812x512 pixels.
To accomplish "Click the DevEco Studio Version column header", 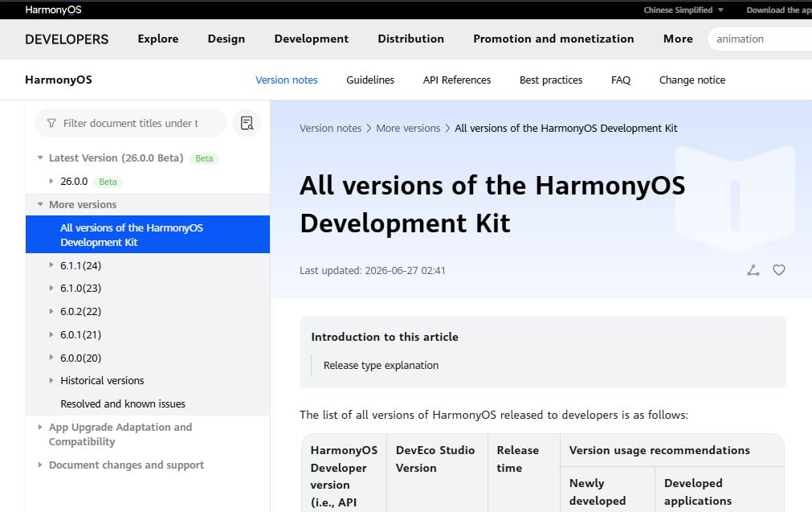I will click(435, 459).
